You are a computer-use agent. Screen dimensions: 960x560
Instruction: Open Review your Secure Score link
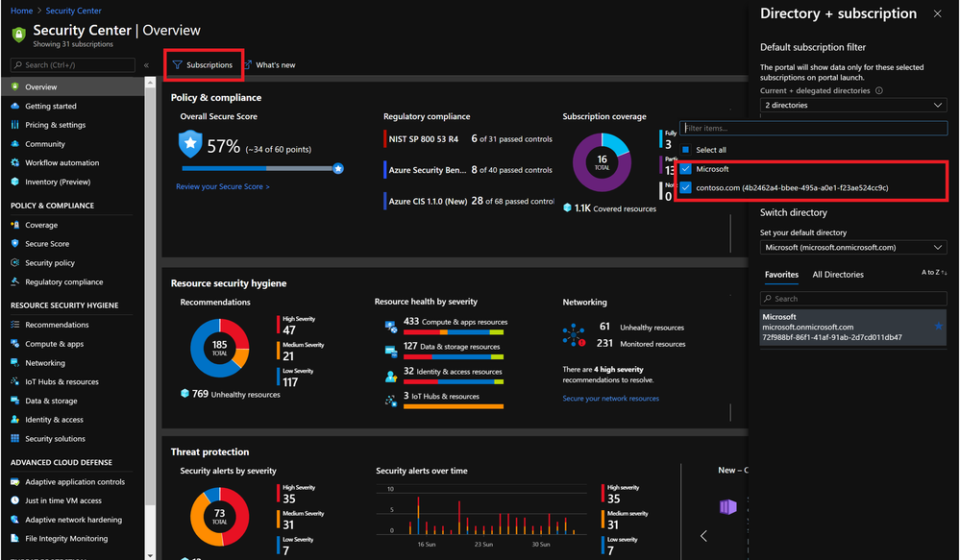222,186
